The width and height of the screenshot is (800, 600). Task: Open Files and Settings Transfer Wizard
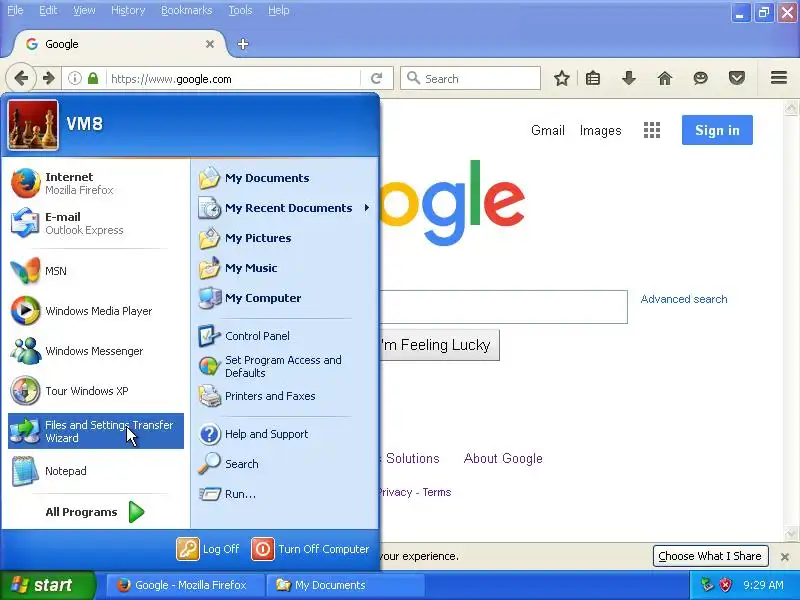96,431
